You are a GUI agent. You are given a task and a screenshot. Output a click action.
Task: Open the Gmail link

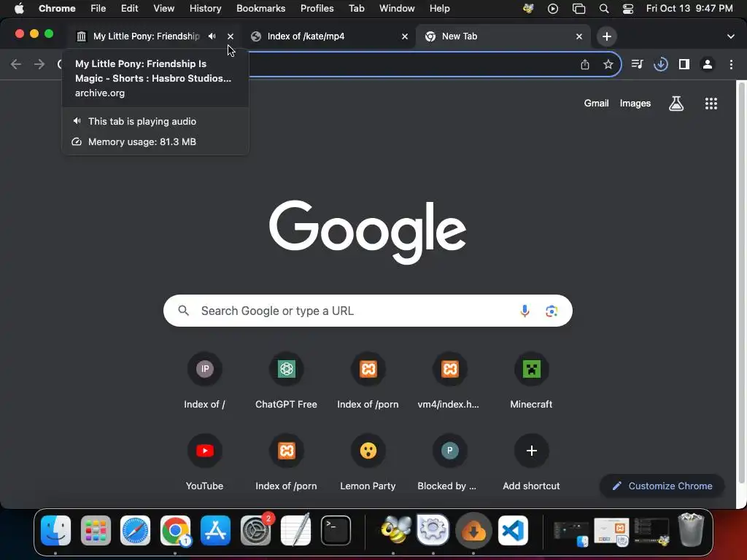click(596, 104)
